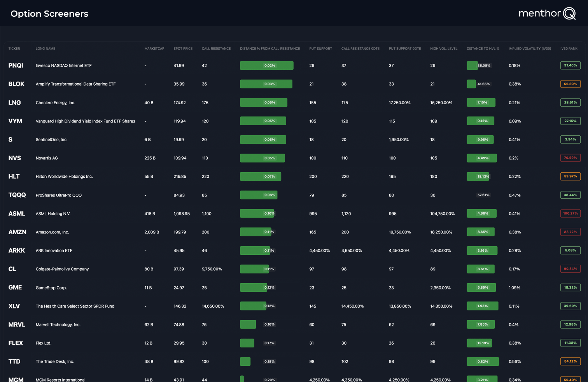
Task: Click HLT spot price 219.85
Action: tap(180, 177)
